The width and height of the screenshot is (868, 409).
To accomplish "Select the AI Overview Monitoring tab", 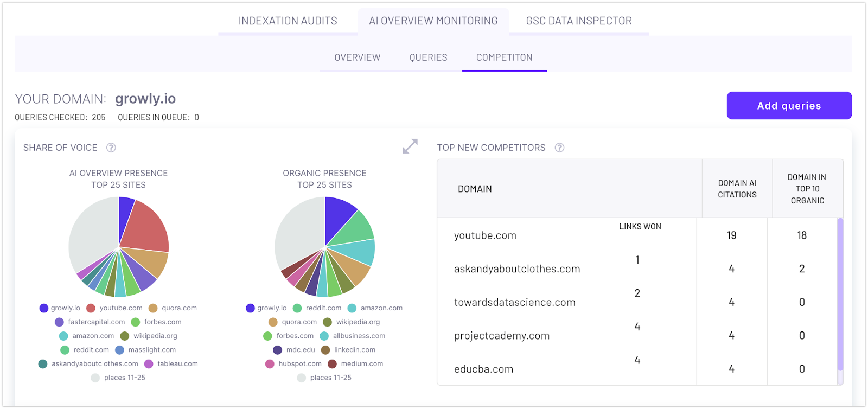I will pyautogui.click(x=433, y=21).
